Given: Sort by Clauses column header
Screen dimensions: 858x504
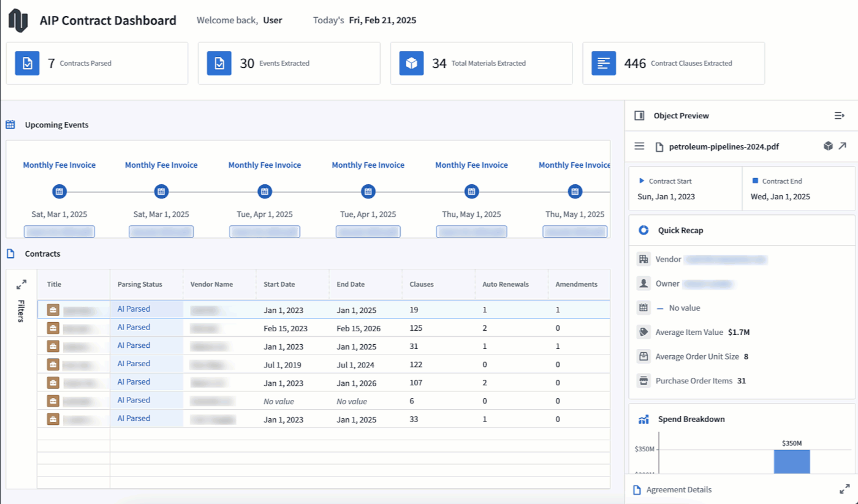Looking at the screenshot, I should [x=422, y=284].
